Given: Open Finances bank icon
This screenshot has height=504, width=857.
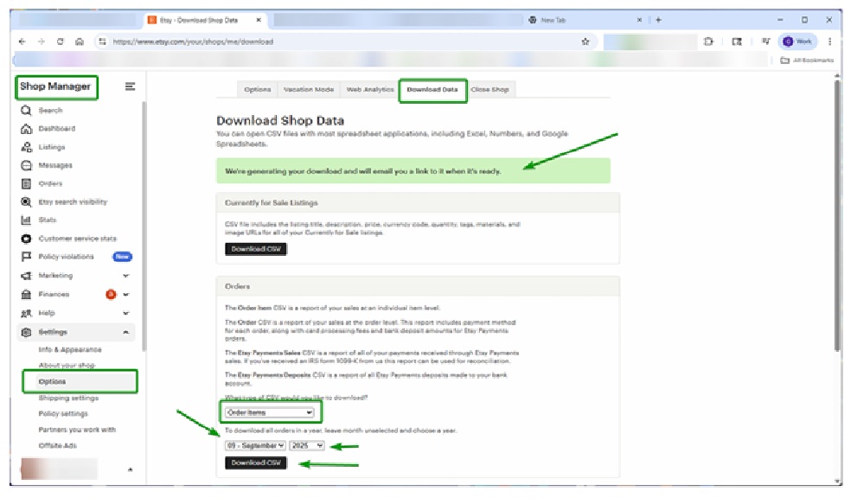Looking at the screenshot, I should [26, 294].
